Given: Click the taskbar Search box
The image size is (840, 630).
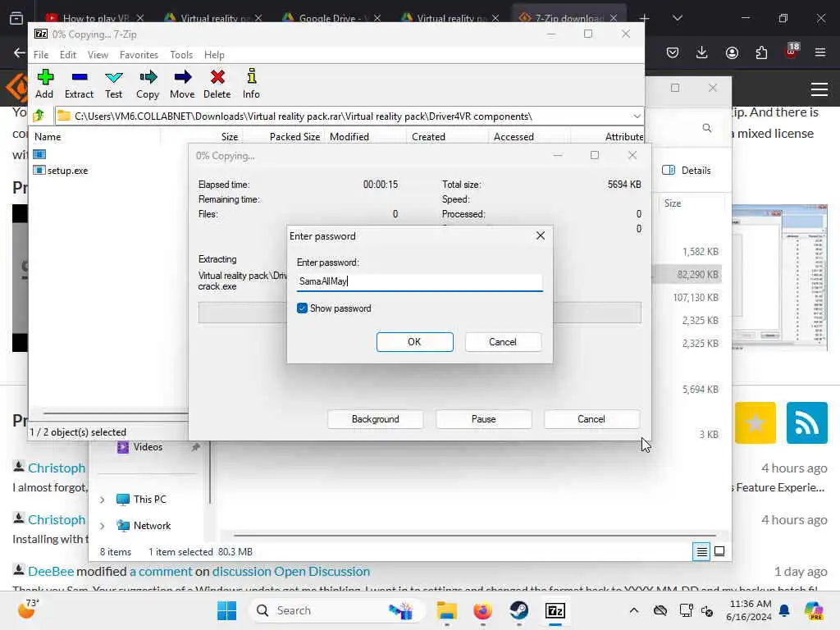Looking at the screenshot, I should coord(337,610).
